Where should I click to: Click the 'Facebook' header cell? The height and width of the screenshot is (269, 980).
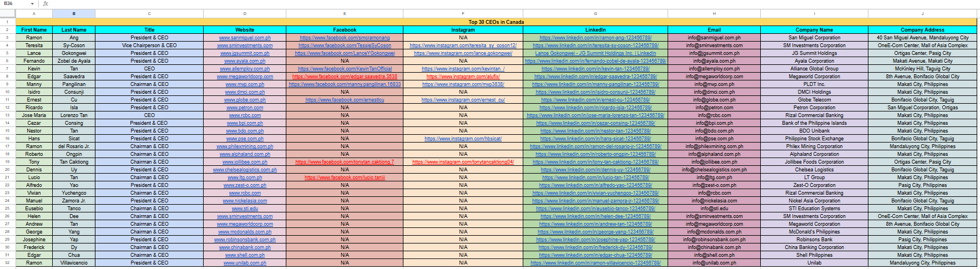coord(345,30)
